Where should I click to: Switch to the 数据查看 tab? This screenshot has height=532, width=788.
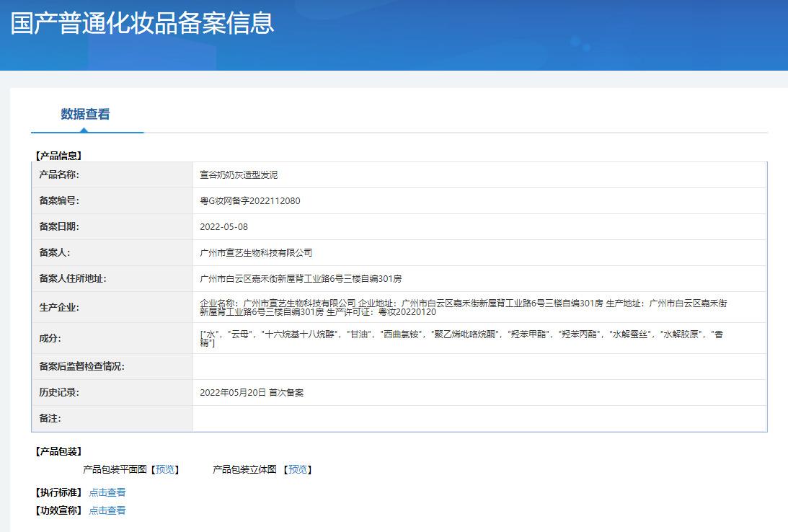tap(85, 114)
